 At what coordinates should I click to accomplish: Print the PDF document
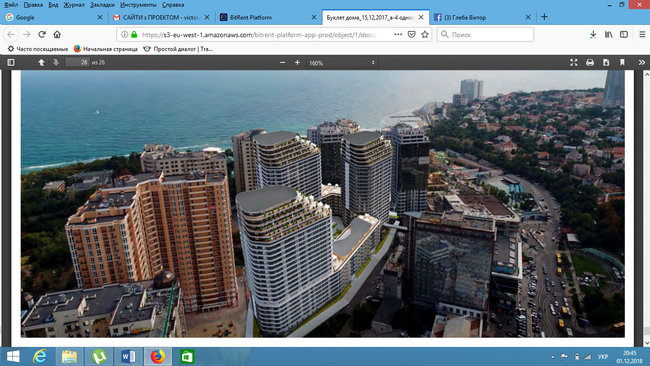coord(590,63)
